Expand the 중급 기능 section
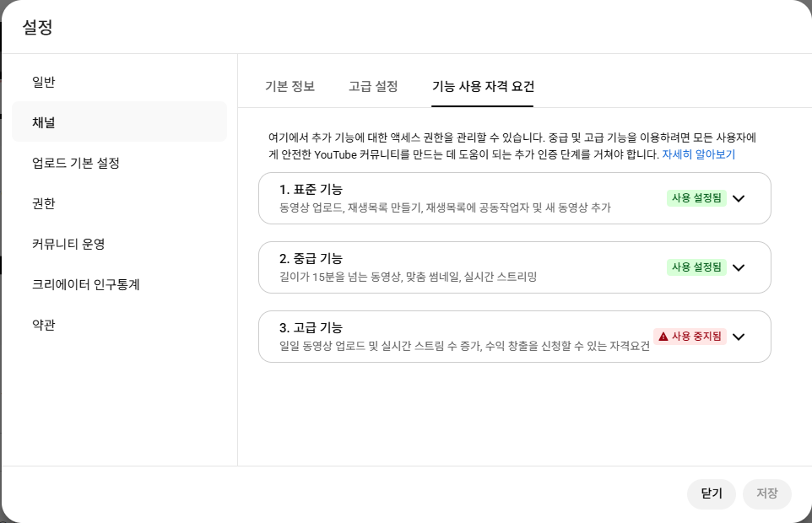Viewport: 812px width, 523px height. [x=739, y=267]
